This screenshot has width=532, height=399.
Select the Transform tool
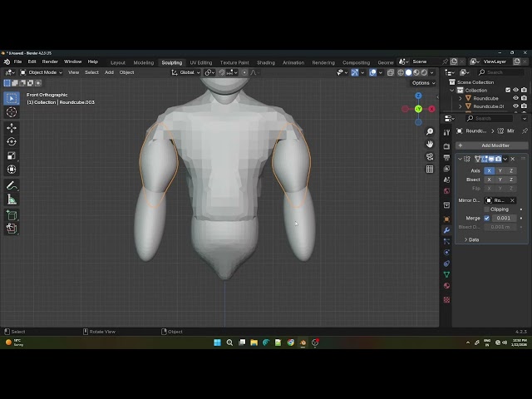tap(12, 169)
